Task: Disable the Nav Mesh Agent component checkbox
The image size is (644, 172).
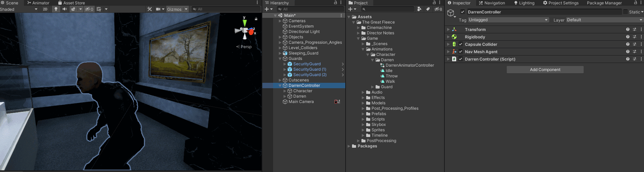Action: point(461,52)
